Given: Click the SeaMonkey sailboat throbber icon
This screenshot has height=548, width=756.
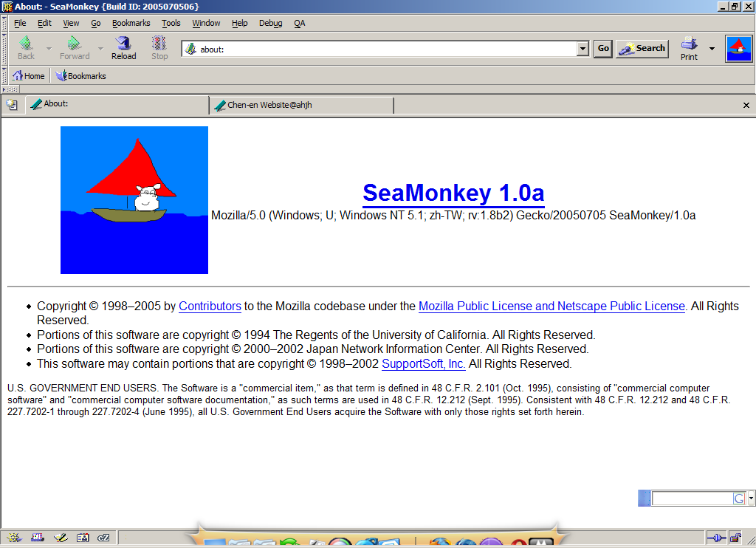Looking at the screenshot, I should [738, 49].
